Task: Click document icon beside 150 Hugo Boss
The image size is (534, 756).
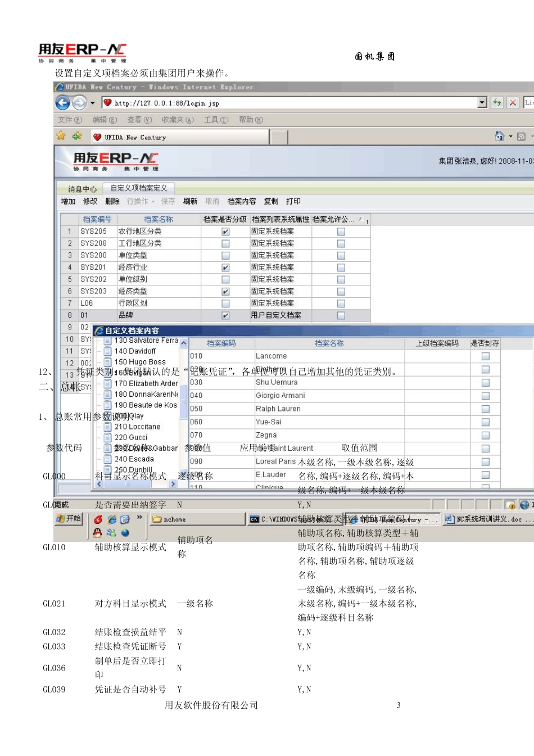Action: tap(107, 362)
